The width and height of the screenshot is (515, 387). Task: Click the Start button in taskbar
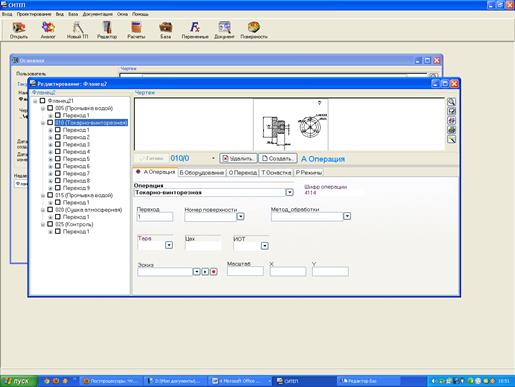(x=19, y=381)
